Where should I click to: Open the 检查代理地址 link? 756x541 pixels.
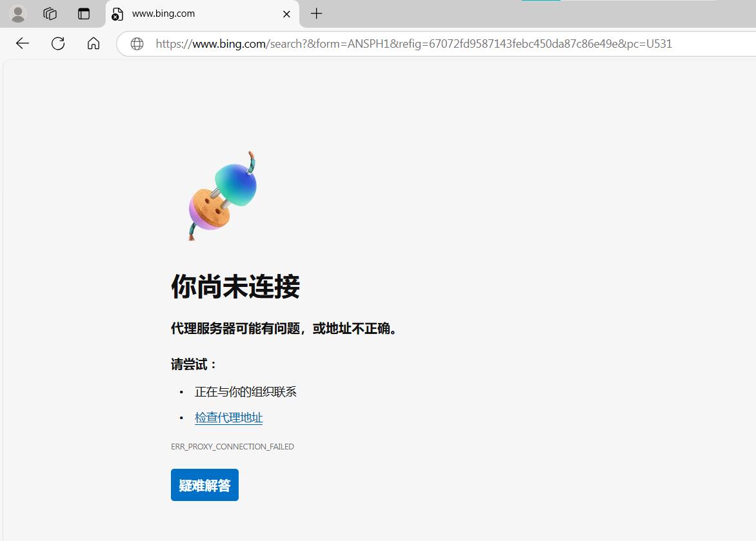[228, 418]
